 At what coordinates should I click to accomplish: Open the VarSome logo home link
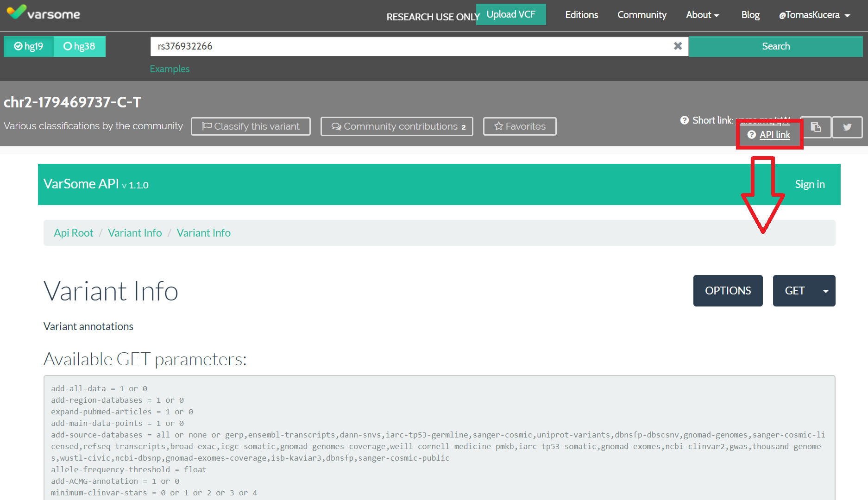tap(44, 13)
